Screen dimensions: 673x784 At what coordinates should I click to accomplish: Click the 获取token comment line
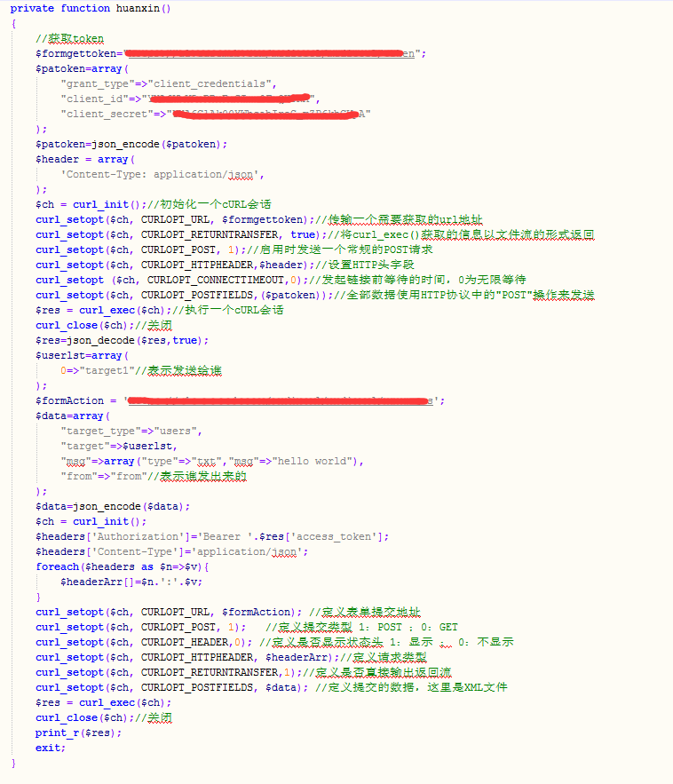(x=70, y=38)
